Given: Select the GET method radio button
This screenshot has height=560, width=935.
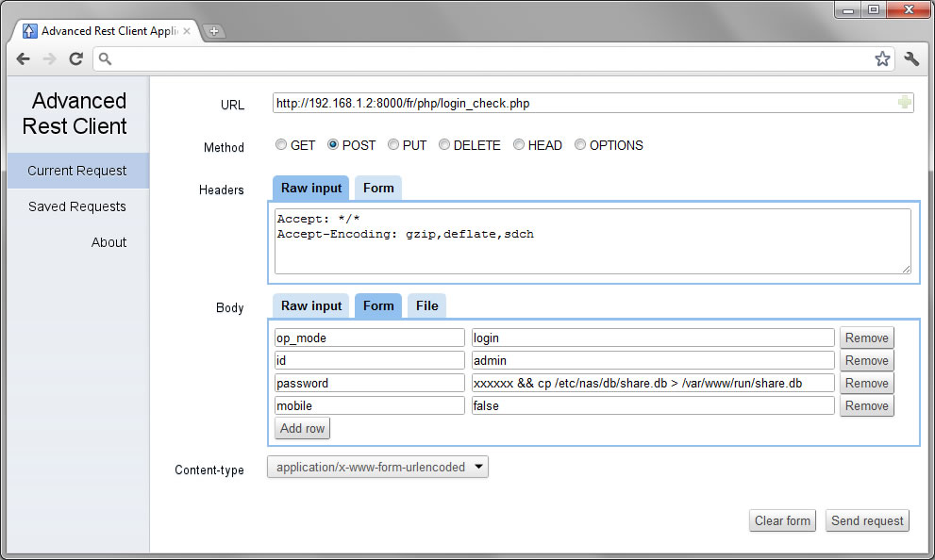Looking at the screenshot, I should [281, 145].
